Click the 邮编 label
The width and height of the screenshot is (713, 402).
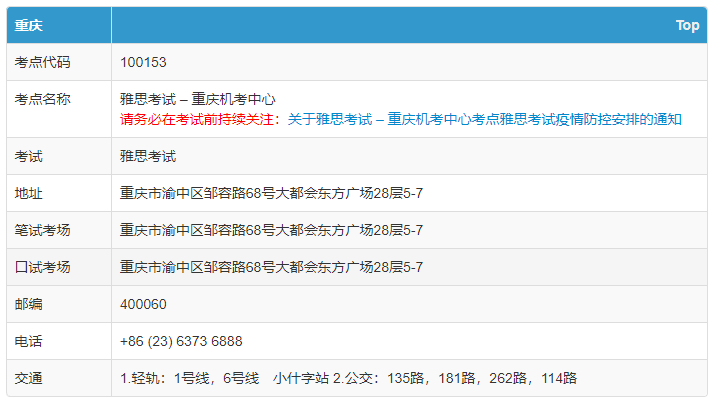pos(28,304)
